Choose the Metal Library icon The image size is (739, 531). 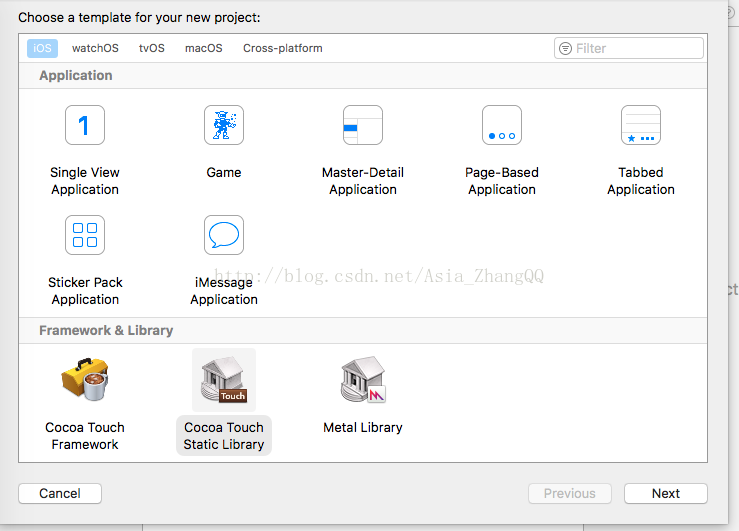pos(363,380)
